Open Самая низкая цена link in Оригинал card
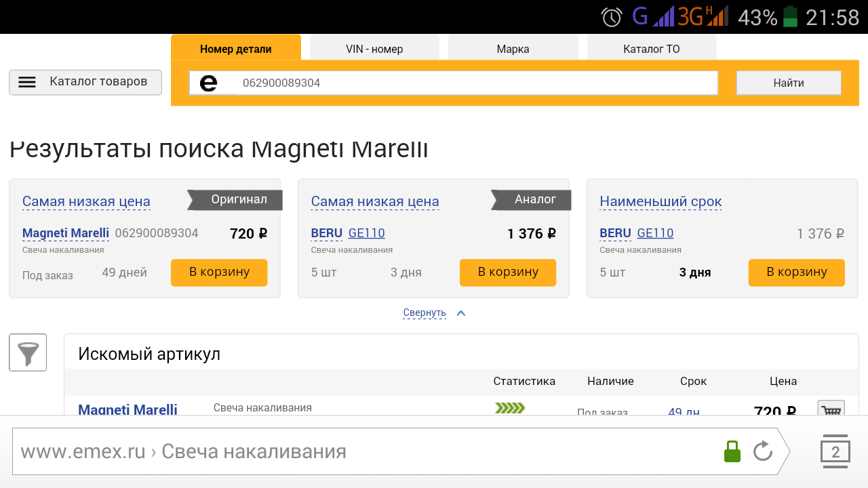Image resolution: width=868 pixels, height=488 pixels. pos(86,201)
